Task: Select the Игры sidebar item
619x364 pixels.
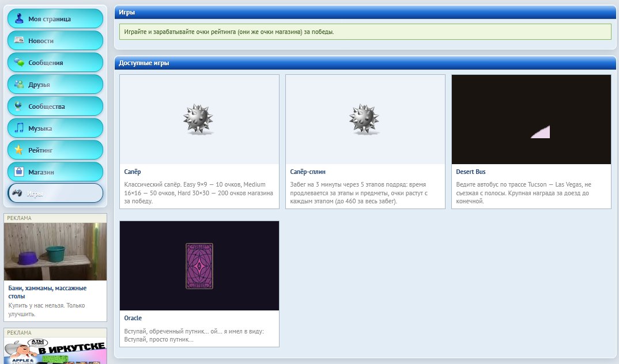Action: click(55, 194)
